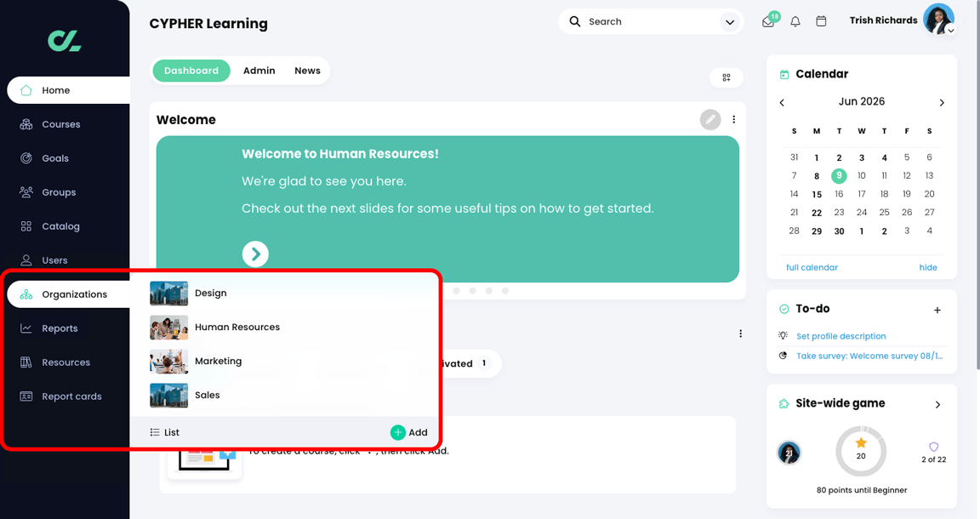Open the full calendar link
The height and width of the screenshot is (519, 980).
(812, 268)
